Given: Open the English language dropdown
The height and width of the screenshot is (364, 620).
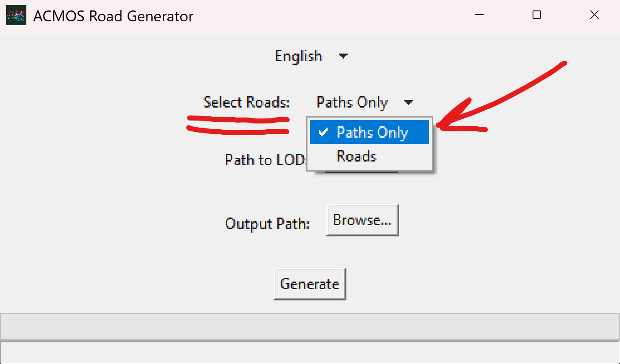Looking at the screenshot, I should coord(299,56).
